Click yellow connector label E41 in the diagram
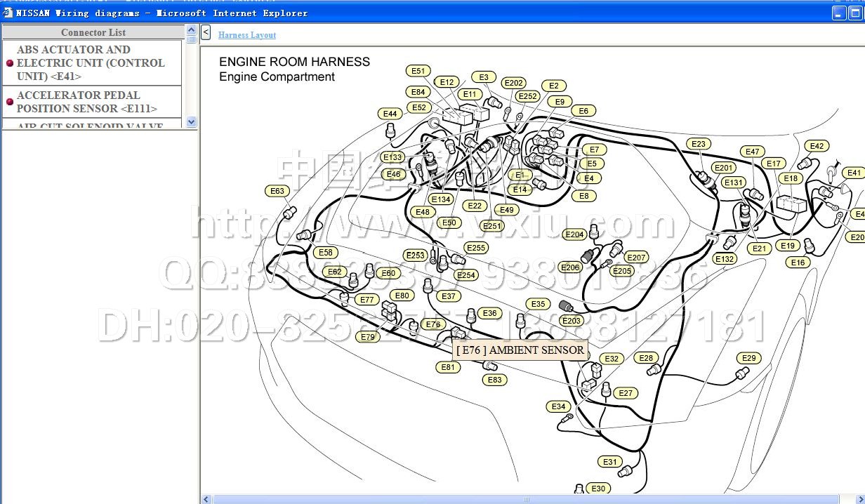Screen dimensions: 865x504 [854, 173]
